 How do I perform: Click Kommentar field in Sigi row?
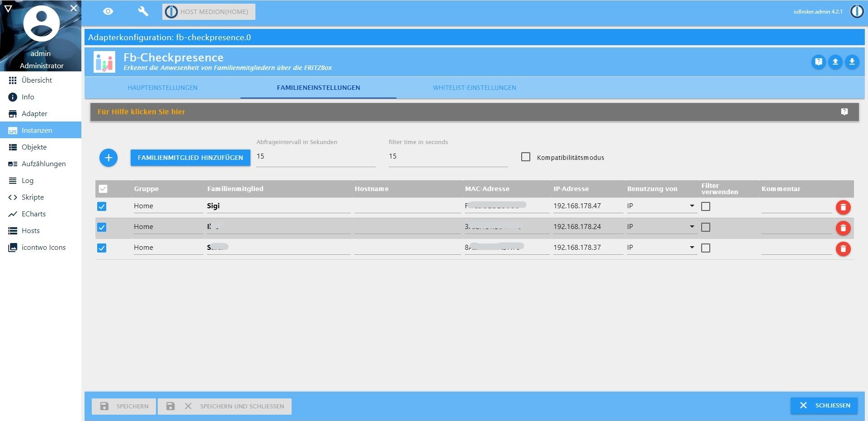[797, 206]
